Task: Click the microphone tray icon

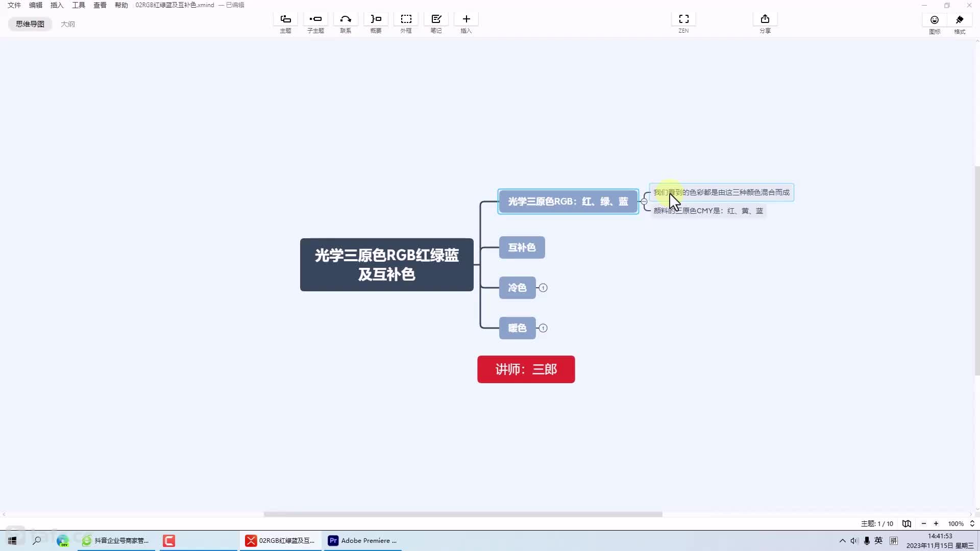Action: coord(867,540)
